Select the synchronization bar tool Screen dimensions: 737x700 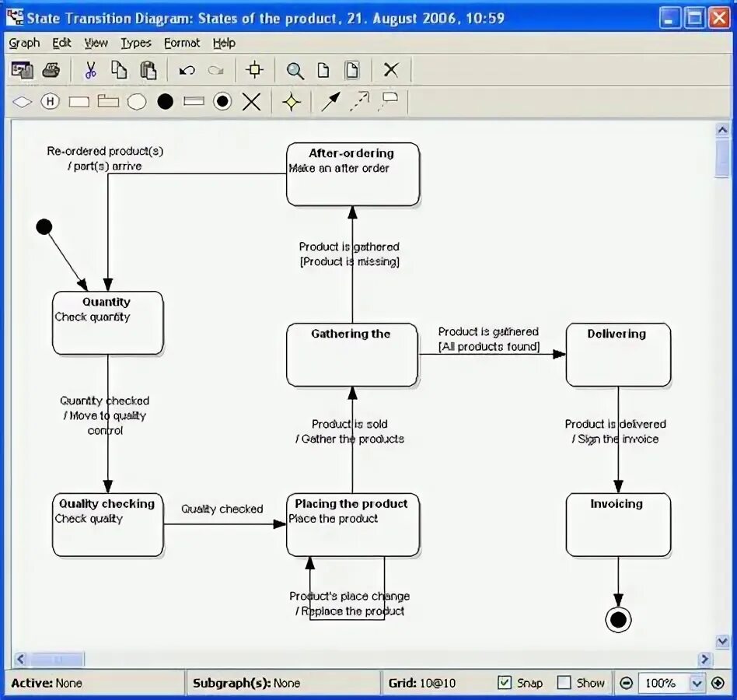pyautogui.click(x=194, y=101)
